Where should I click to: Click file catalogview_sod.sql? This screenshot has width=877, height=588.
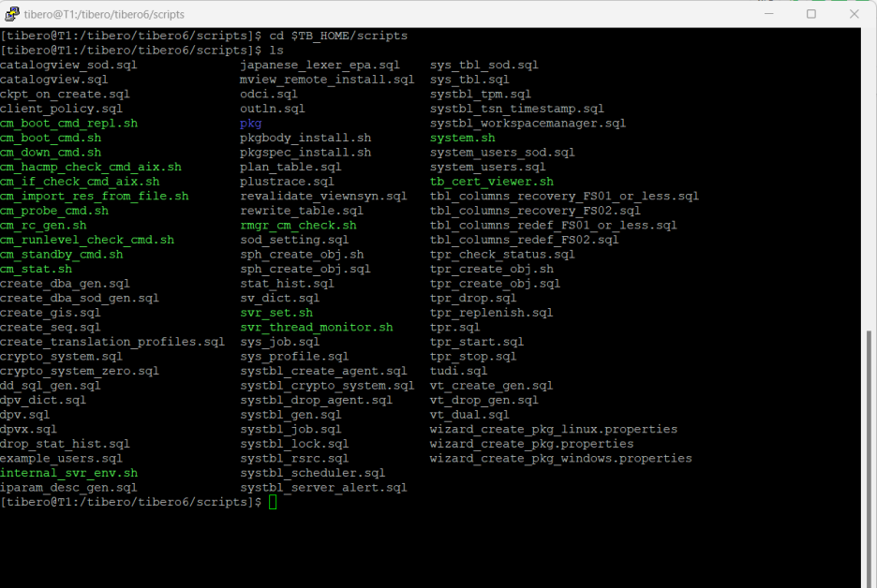pyautogui.click(x=68, y=65)
